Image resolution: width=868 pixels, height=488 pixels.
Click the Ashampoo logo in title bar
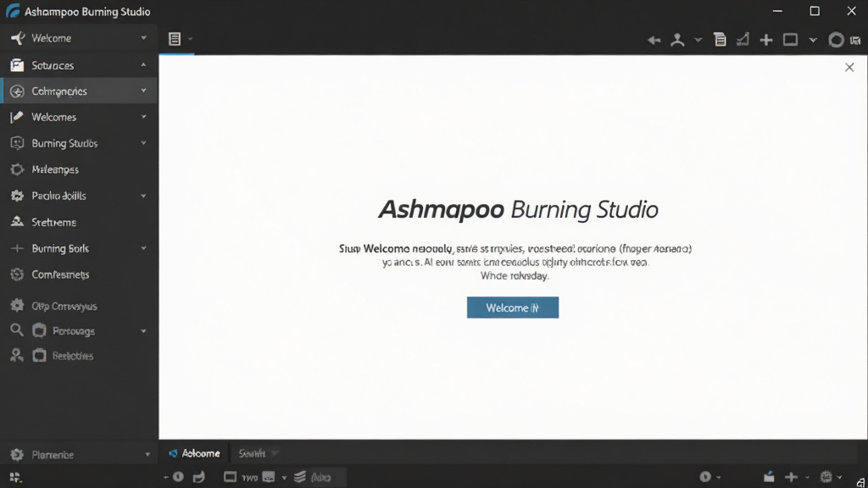click(12, 11)
